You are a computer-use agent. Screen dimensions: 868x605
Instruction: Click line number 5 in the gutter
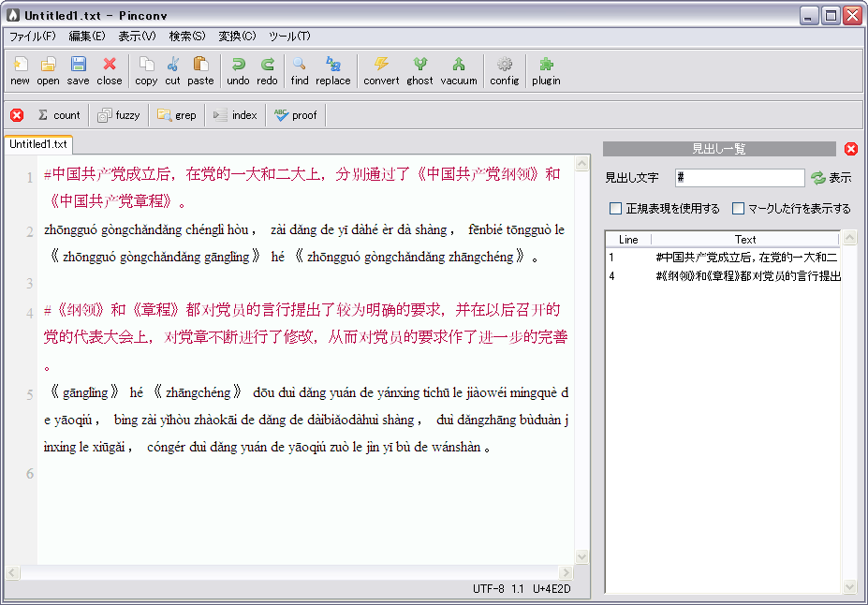pos(30,394)
